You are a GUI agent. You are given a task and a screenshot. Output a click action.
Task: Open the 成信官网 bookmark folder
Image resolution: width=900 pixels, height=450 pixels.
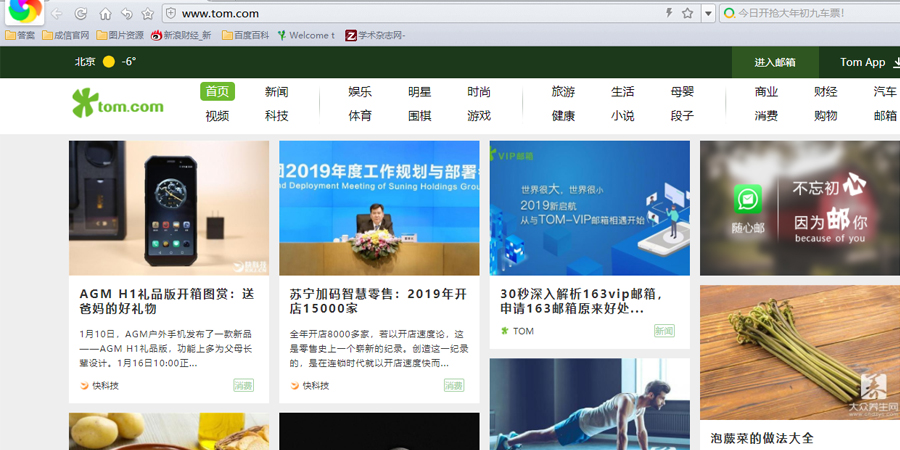[x=65, y=35]
